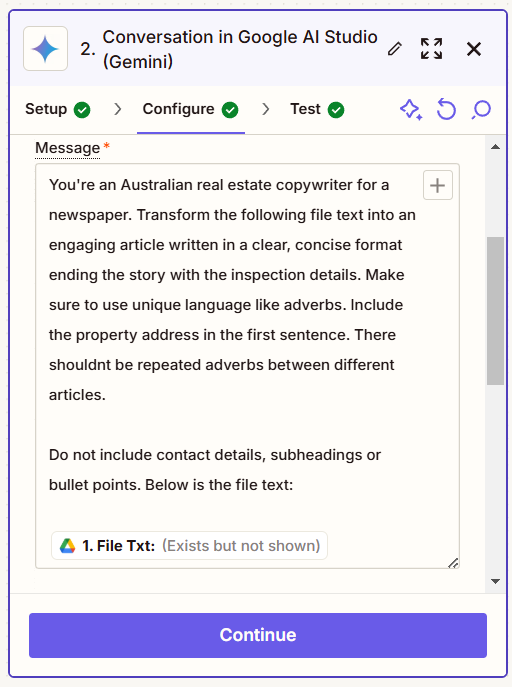Click the plus icon in Message field
The height and width of the screenshot is (687, 512).
pos(438,185)
